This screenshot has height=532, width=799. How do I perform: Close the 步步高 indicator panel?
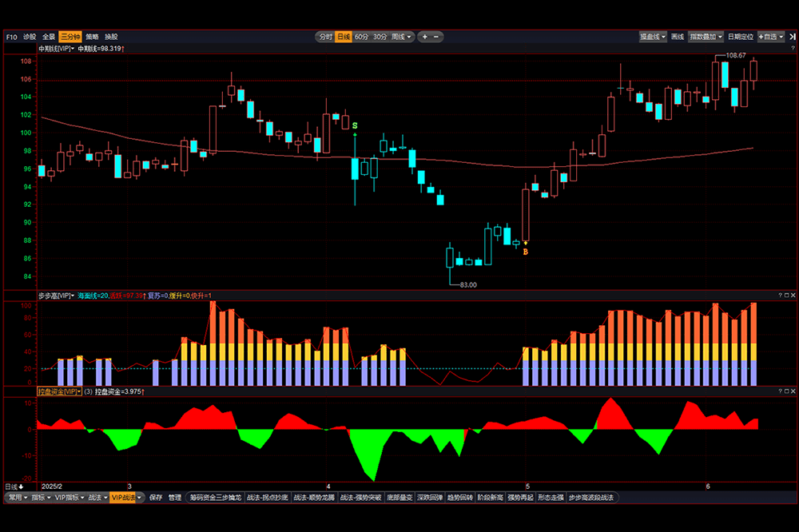793,295
